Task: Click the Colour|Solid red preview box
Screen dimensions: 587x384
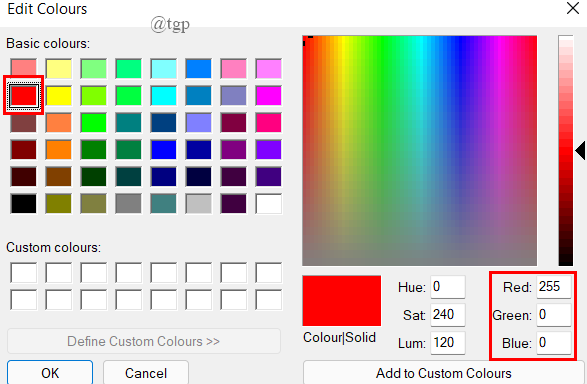Action: [342, 301]
